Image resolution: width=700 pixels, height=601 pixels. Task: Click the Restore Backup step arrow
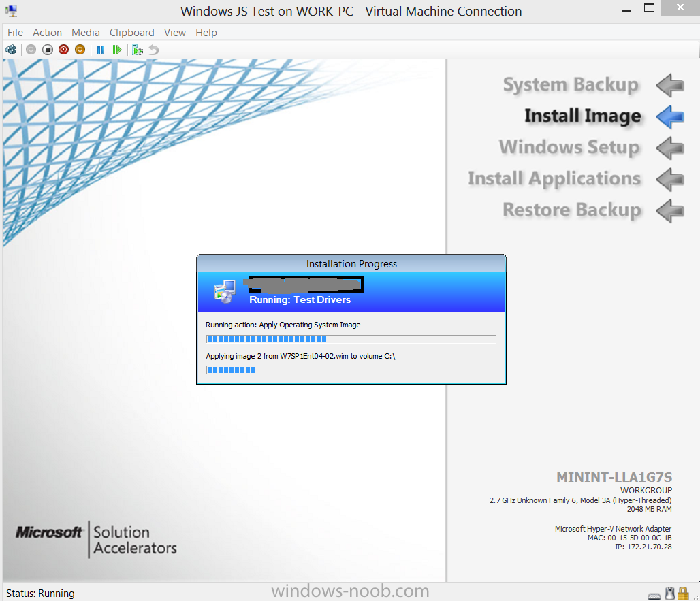(670, 210)
